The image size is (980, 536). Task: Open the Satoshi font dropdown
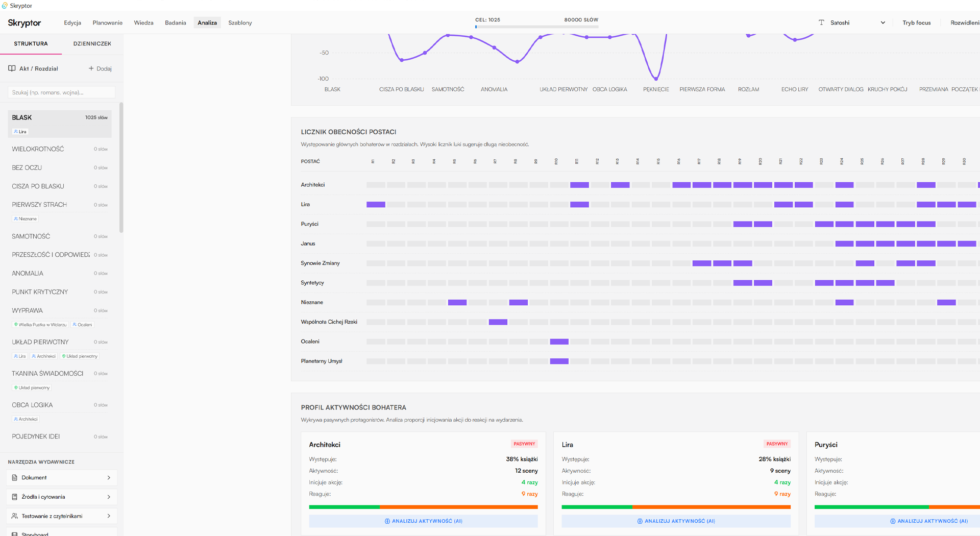[852, 22]
